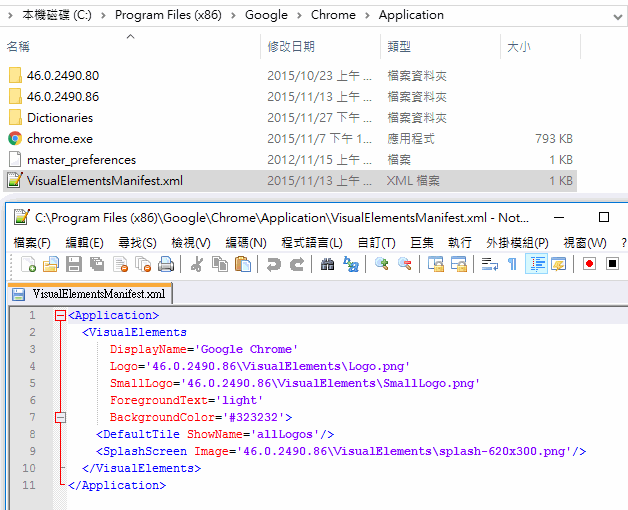Open the 巨集 menu
The width and height of the screenshot is (628, 510).
tap(422, 242)
